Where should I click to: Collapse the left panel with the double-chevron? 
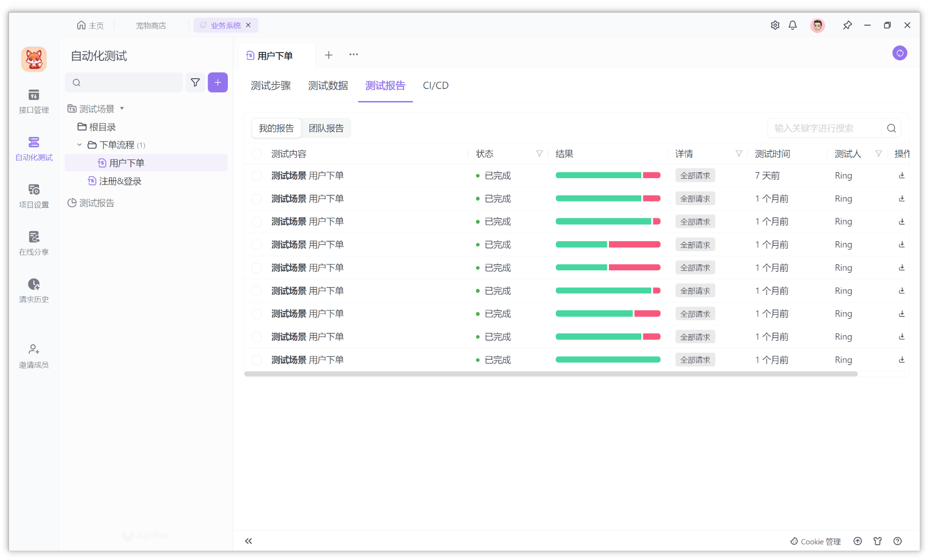pyautogui.click(x=248, y=541)
